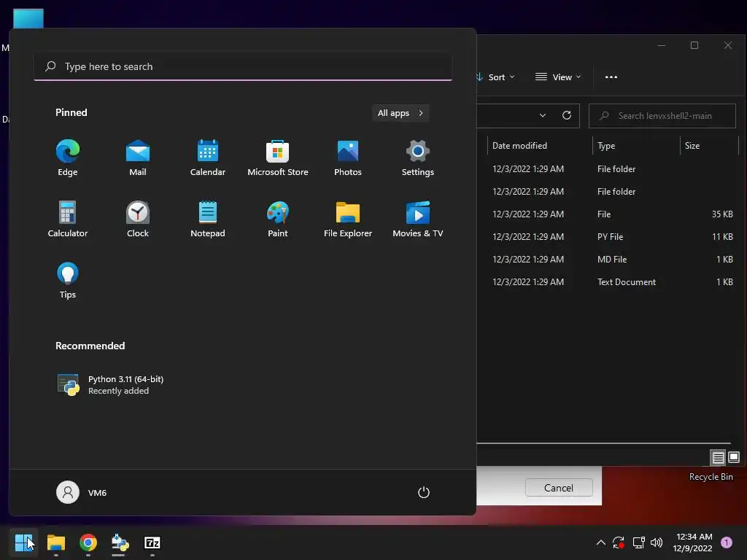Image resolution: width=747 pixels, height=560 pixels.
Task: Open Google Chrome from the taskbar
Action: (88, 542)
